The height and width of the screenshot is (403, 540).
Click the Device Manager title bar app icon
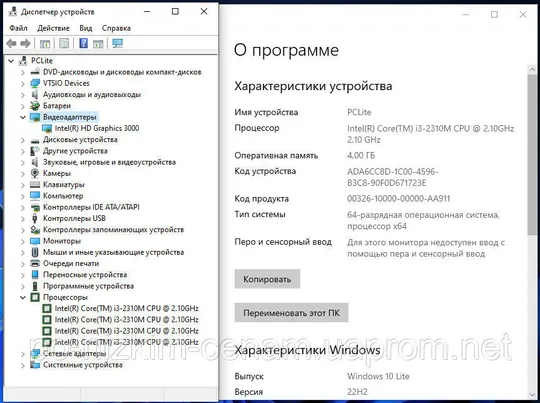(13, 12)
